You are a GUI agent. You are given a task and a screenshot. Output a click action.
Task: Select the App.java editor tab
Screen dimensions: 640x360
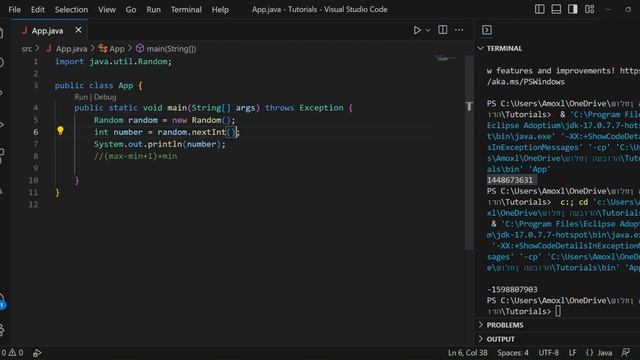pos(50,30)
